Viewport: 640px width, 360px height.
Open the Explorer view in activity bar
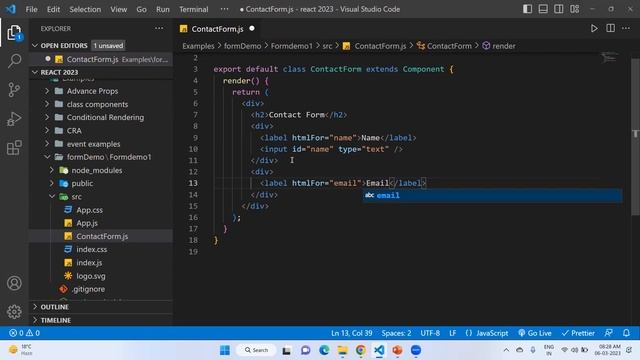pyautogui.click(x=14, y=33)
